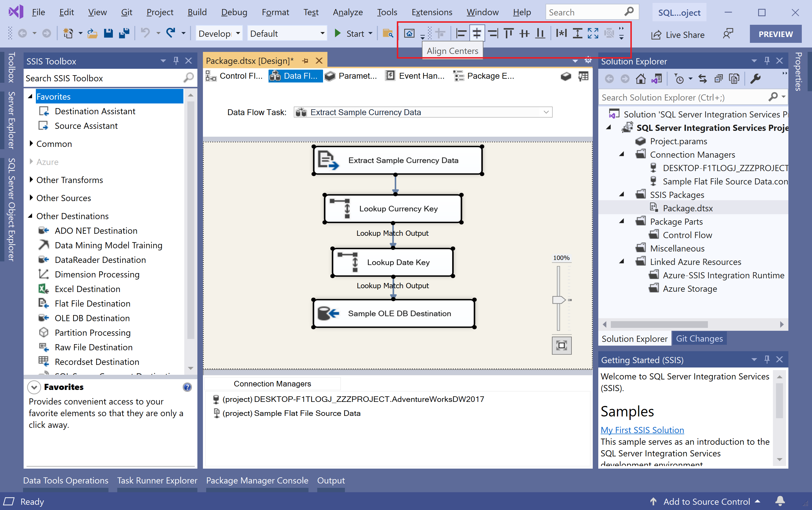Collapse the Other Destinations group
Screen dimensions: 812x510
tap(31, 216)
